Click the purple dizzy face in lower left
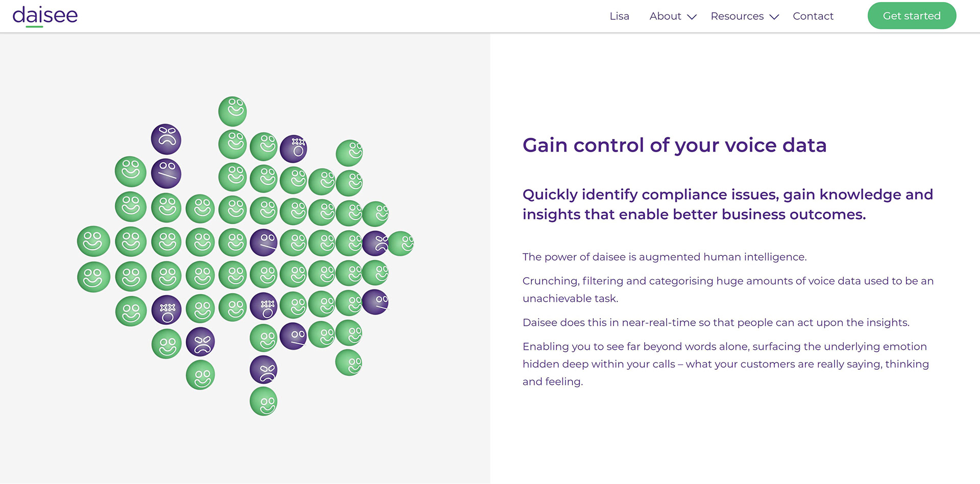 click(166, 310)
